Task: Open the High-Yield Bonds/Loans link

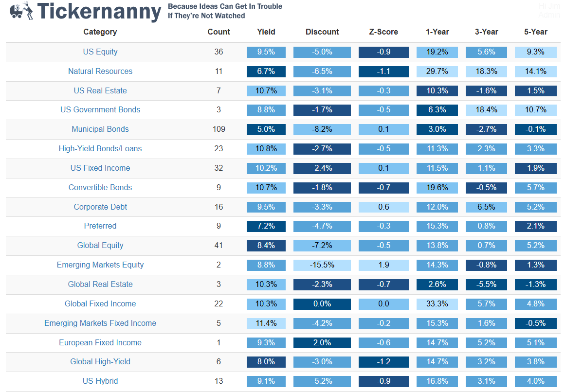Action: tap(100, 149)
